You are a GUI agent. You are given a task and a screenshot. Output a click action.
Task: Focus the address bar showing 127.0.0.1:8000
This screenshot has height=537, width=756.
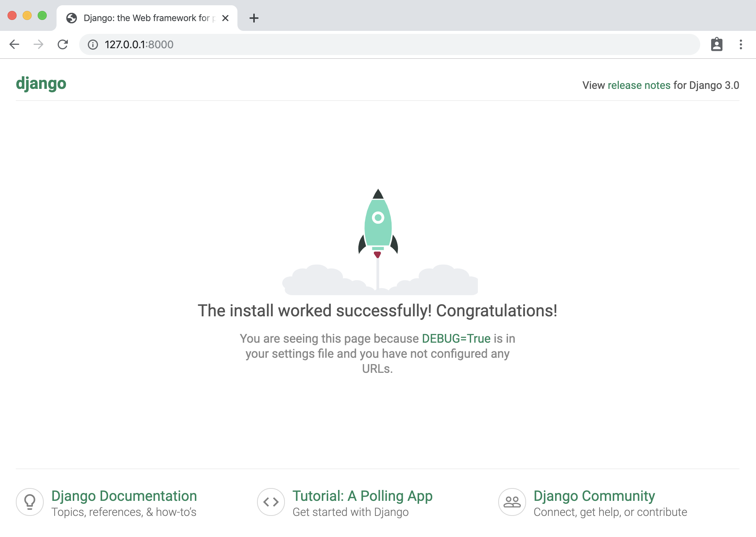click(x=389, y=44)
